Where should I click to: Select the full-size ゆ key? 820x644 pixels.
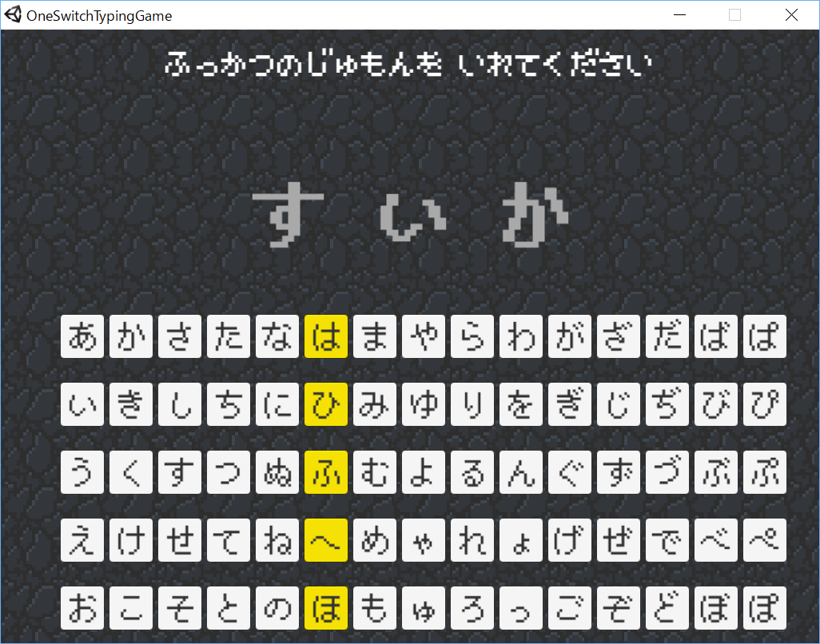pos(424,404)
